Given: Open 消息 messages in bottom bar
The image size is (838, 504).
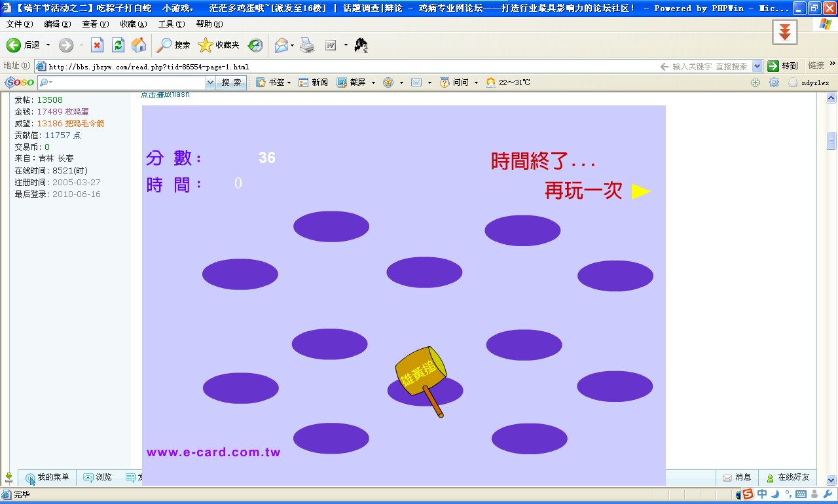Looking at the screenshot, I should click(x=737, y=478).
